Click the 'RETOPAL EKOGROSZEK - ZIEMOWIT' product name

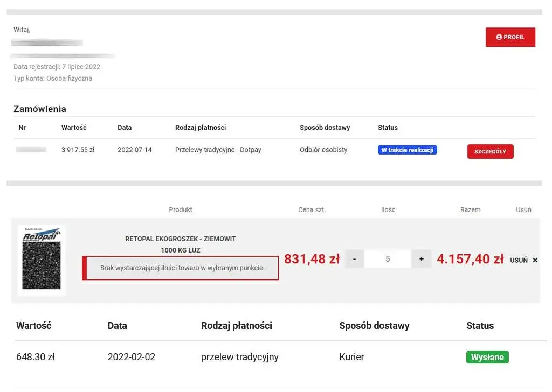(x=181, y=239)
